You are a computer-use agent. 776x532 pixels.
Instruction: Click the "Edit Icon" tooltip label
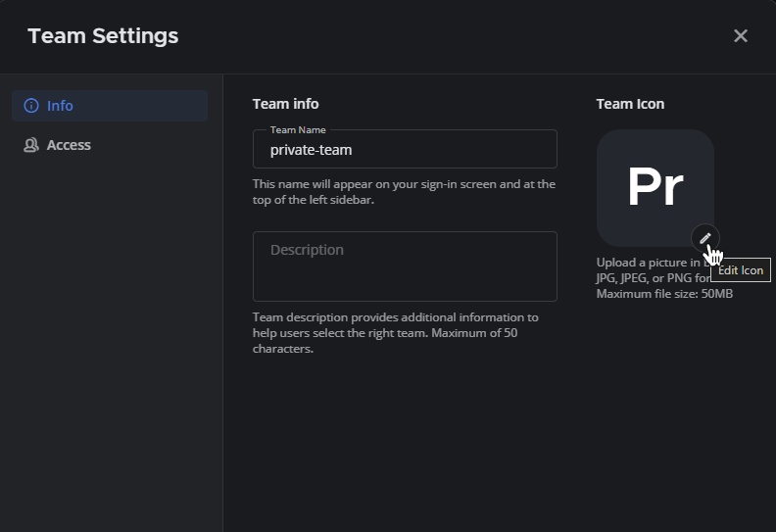(x=741, y=270)
